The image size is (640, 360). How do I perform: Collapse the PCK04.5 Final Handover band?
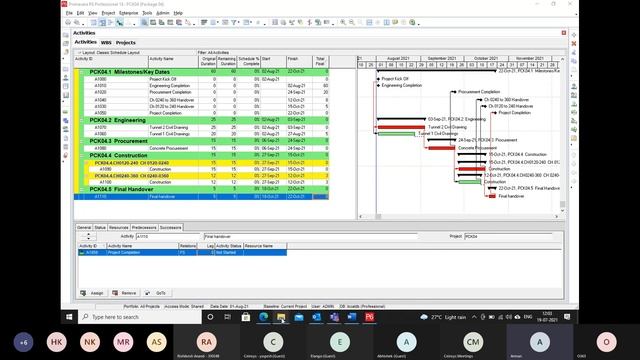82,189
